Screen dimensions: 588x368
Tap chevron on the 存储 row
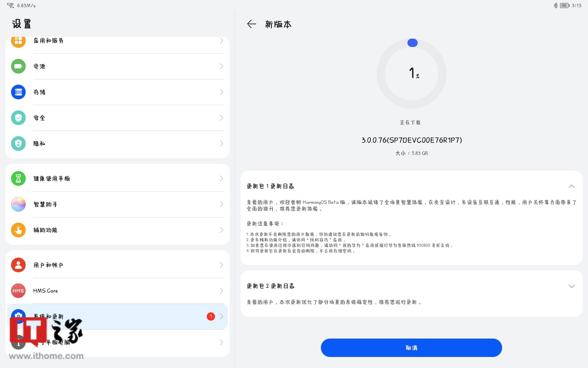point(221,92)
